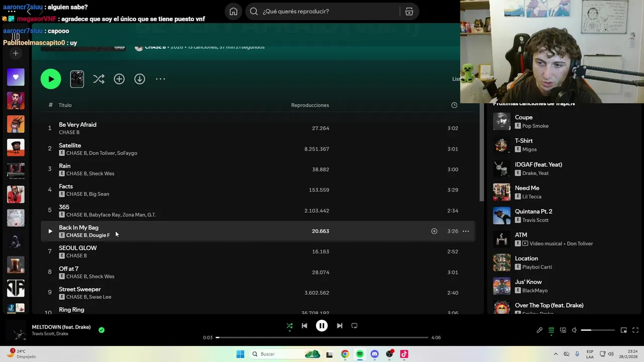Image resolution: width=644 pixels, height=362 pixels.
Task: Open TikTok from the taskbar
Action: coord(404,354)
